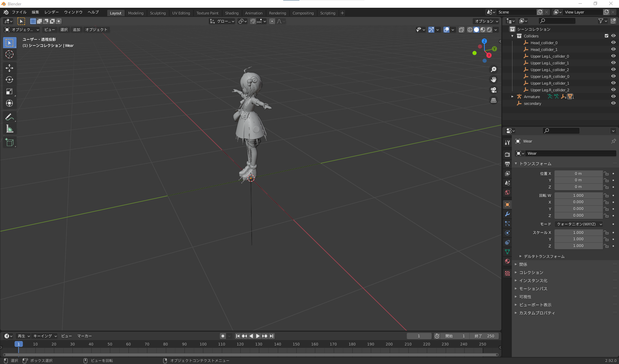This screenshot has width=619, height=364.
Task: Click the outliner search field
Action: pyautogui.click(x=557, y=21)
